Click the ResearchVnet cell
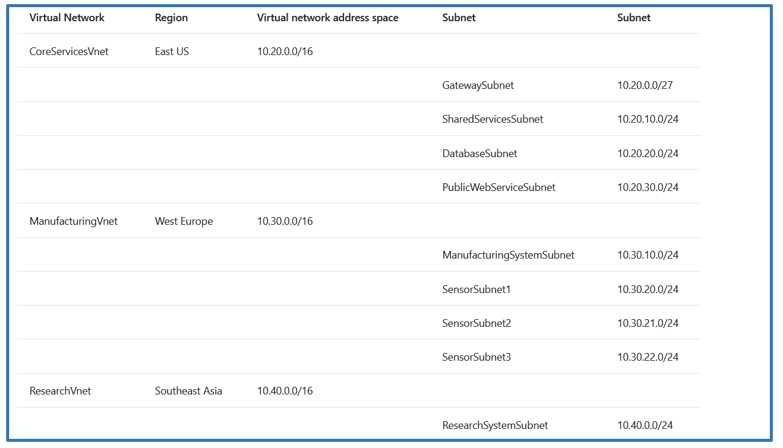783x448 pixels. pyautogui.click(x=60, y=392)
